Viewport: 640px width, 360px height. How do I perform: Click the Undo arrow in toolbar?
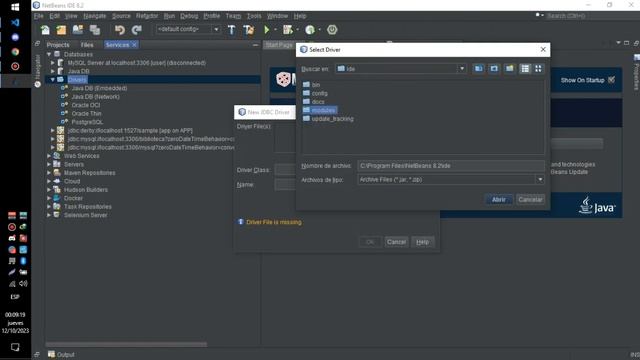[x=120, y=30]
